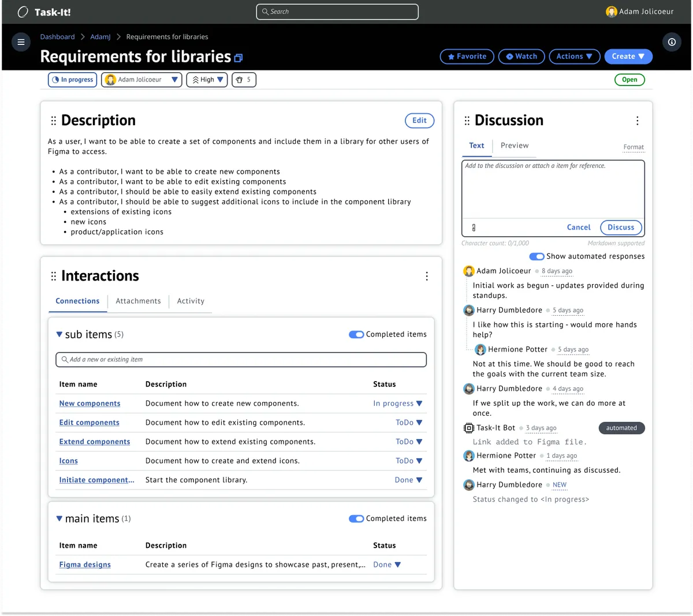Toggle Completed items in sub items
The image size is (693, 616).
tap(356, 334)
